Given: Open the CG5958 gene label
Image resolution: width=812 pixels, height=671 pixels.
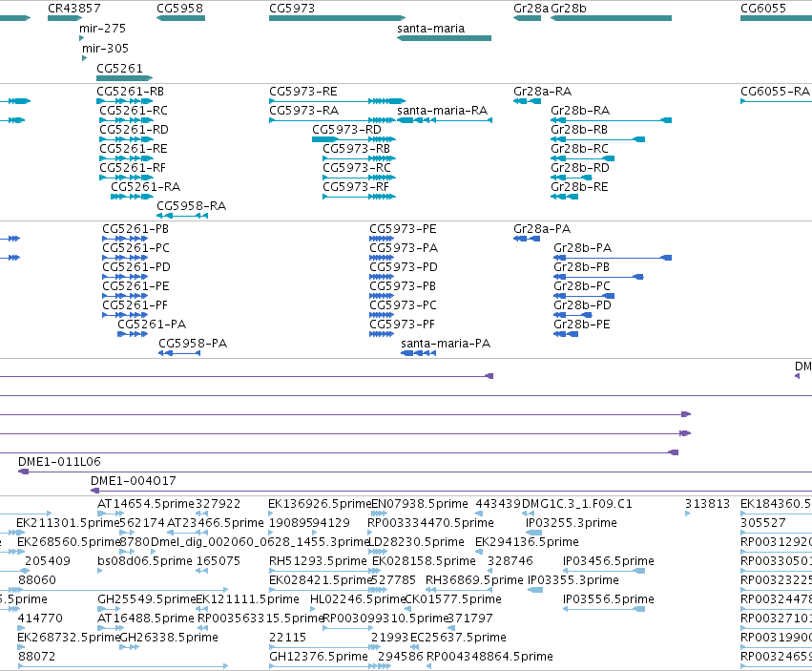Looking at the screenshot, I should 179,9.
